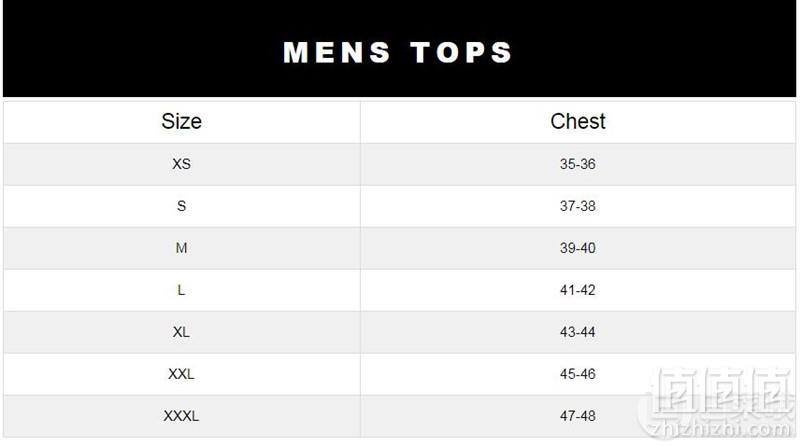Select the 41-42 chest measurement
The image size is (800, 446).
578,290
